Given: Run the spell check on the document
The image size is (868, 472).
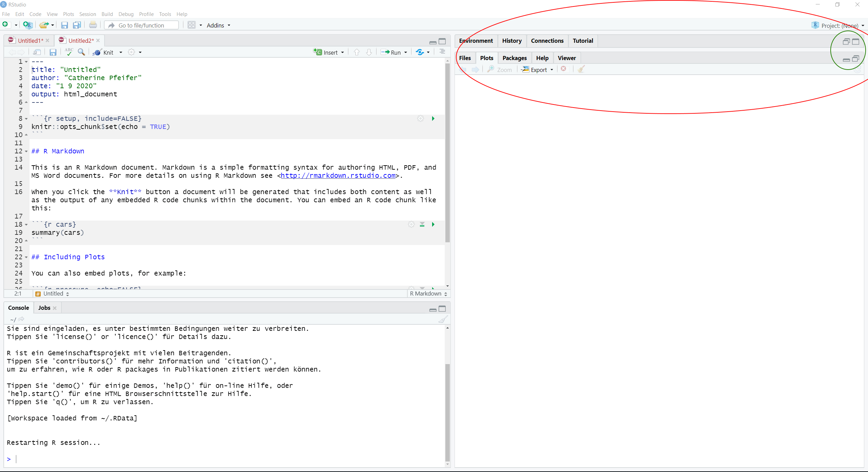Looking at the screenshot, I should [x=69, y=52].
